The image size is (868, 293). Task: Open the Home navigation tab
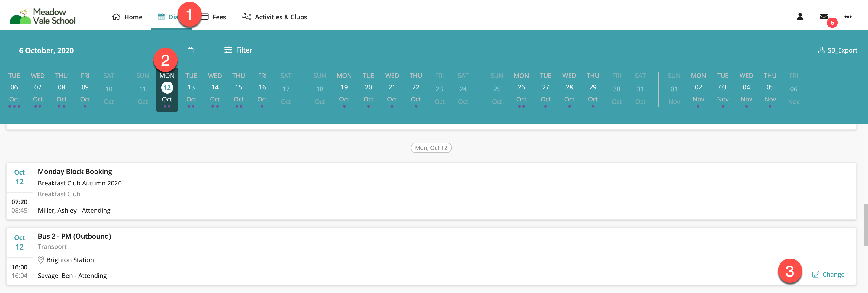point(127,17)
